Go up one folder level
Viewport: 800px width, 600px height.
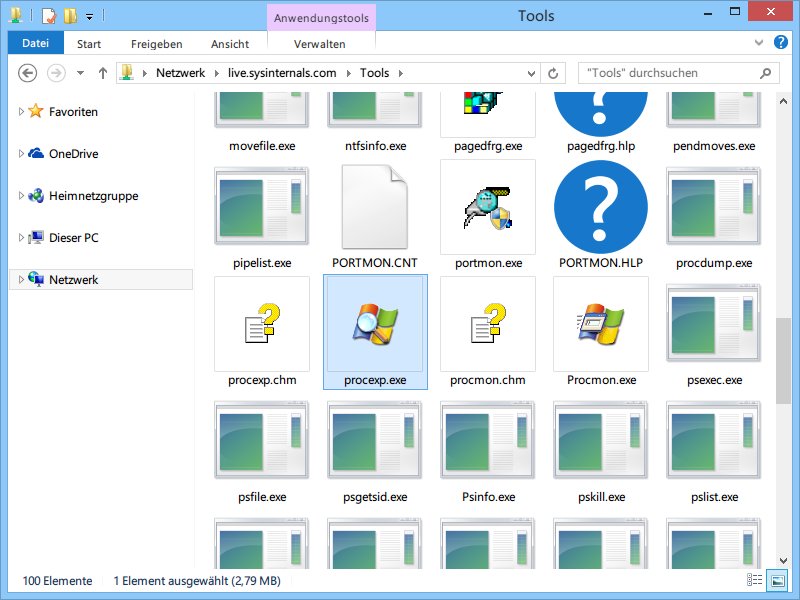pyautogui.click(x=103, y=73)
